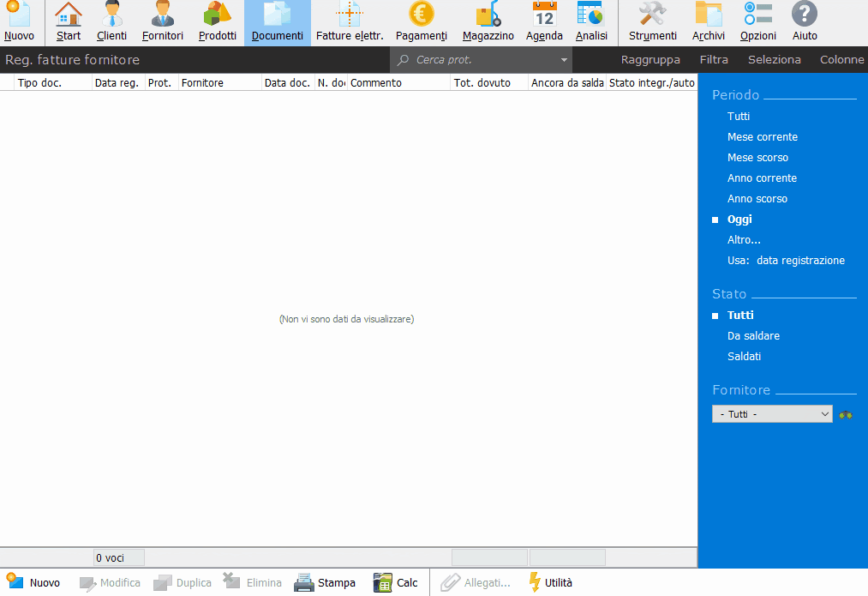This screenshot has height=596, width=868.
Task: Sort by Ancora da saldare column header
Action: coord(567,82)
